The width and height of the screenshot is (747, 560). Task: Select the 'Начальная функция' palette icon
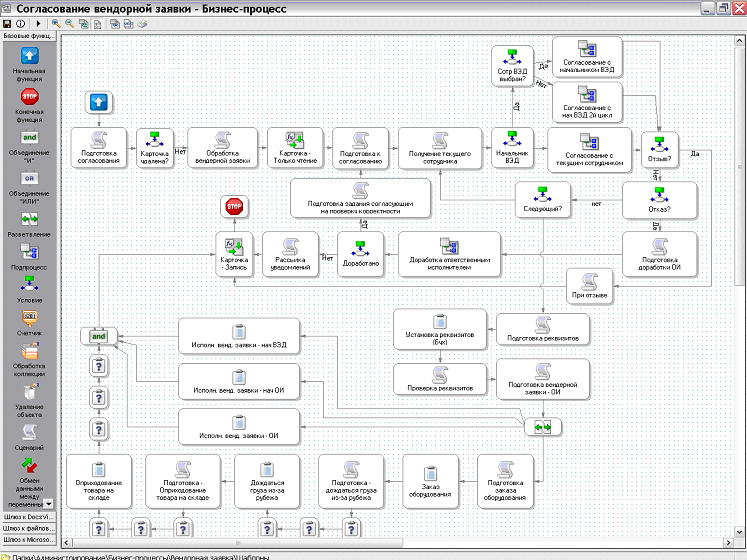[29, 56]
